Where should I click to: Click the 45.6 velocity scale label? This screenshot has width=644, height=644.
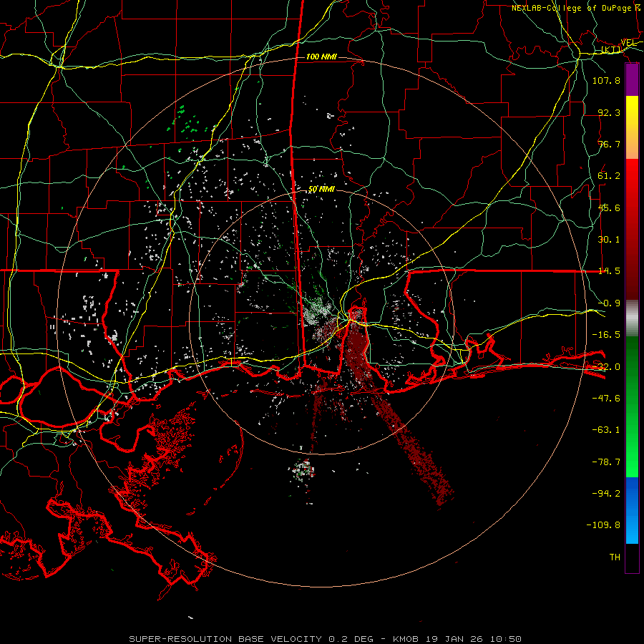(609, 208)
